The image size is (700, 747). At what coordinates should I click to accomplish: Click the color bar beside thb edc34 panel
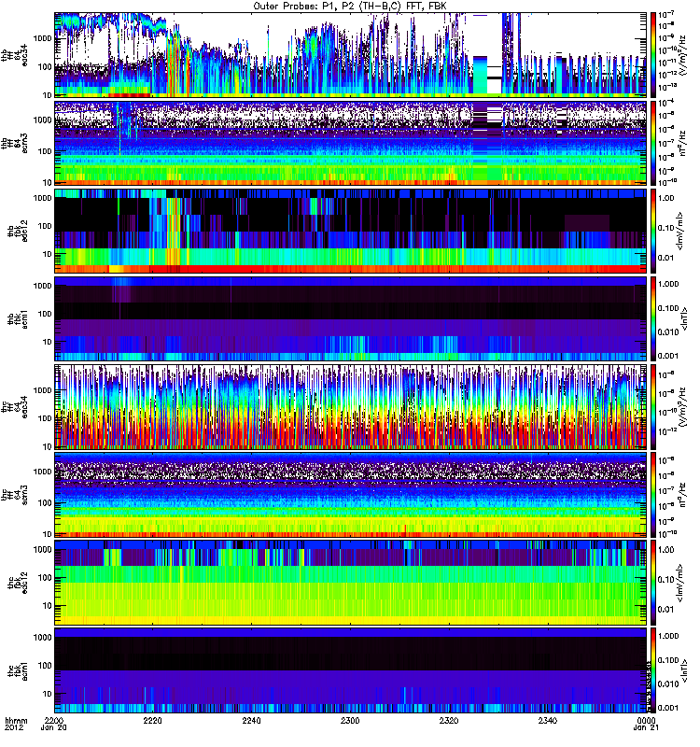[x=654, y=54]
